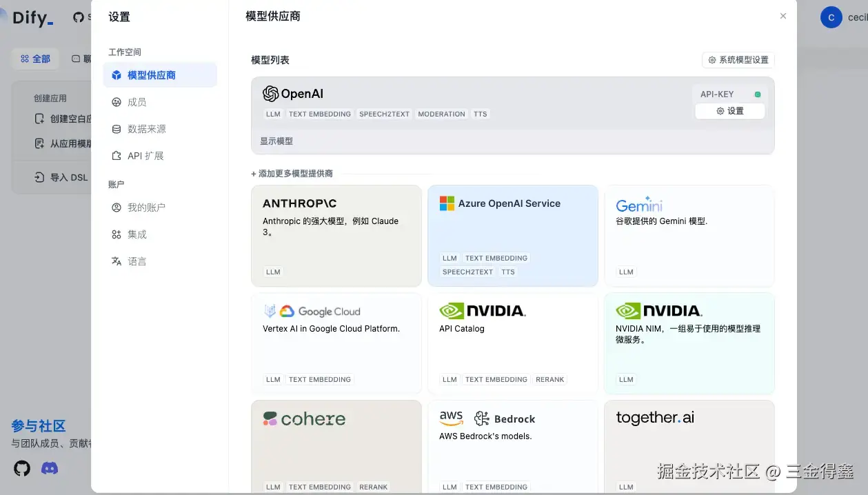Click 从应用模板创建 in background page
This screenshot has height=495, width=868.
63,143
